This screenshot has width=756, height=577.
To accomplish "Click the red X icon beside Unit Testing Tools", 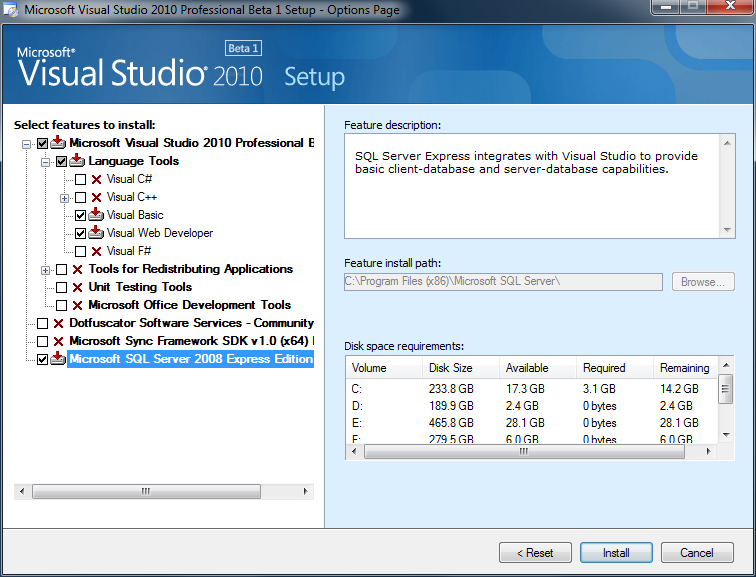I will pos(78,287).
